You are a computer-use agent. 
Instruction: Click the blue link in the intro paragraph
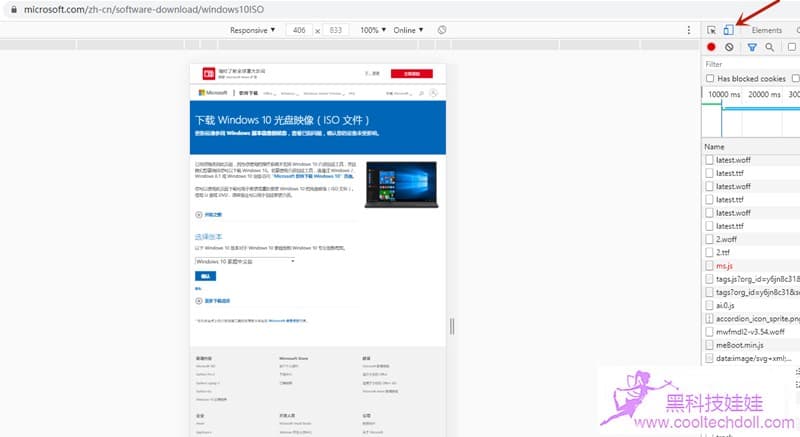click(313, 176)
